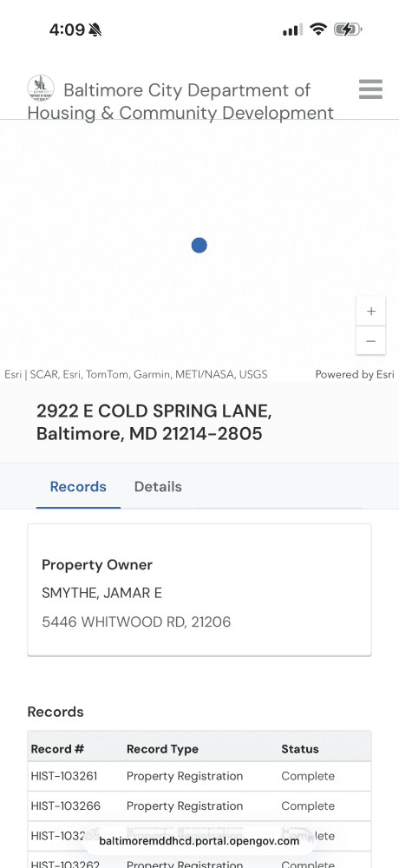Tap the Wi-Fi status icon
This screenshot has height=868, width=399.
point(318,29)
